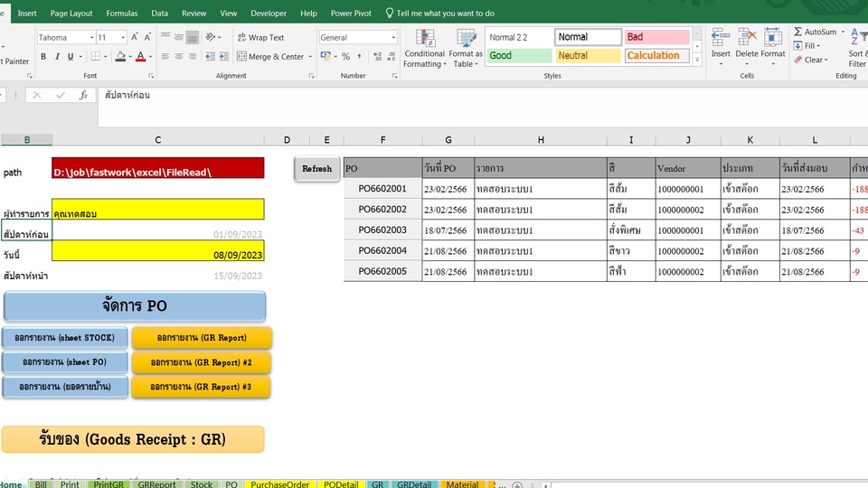
Task: Click Tell me what you want to do
Action: [440, 14]
